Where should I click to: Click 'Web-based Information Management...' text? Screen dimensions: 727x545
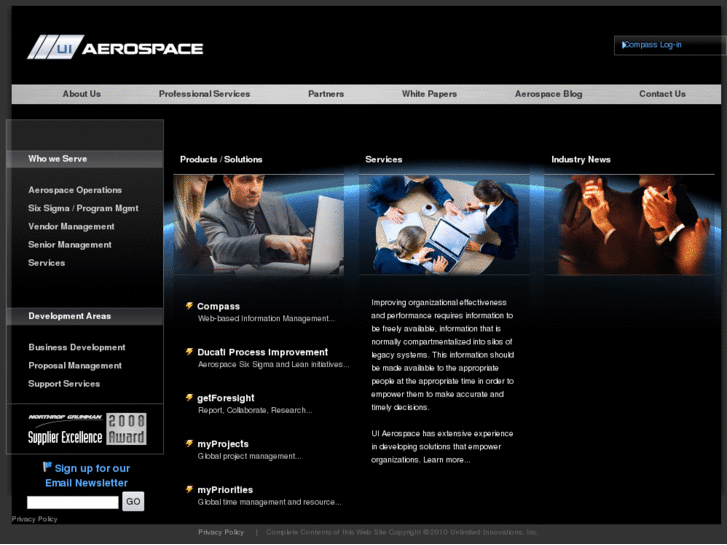(x=266, y=319)
